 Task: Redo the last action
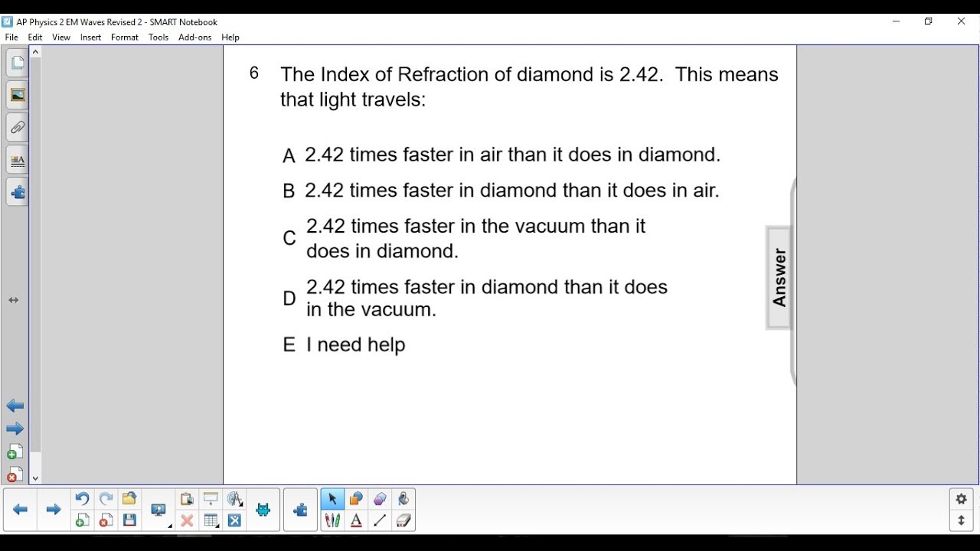(x=106, y=499)
